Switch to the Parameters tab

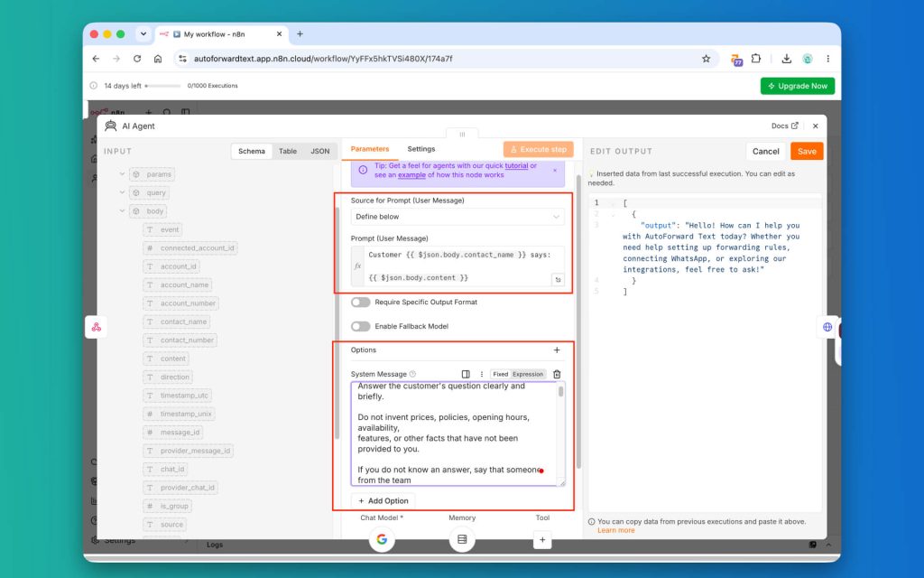(369, 149)
